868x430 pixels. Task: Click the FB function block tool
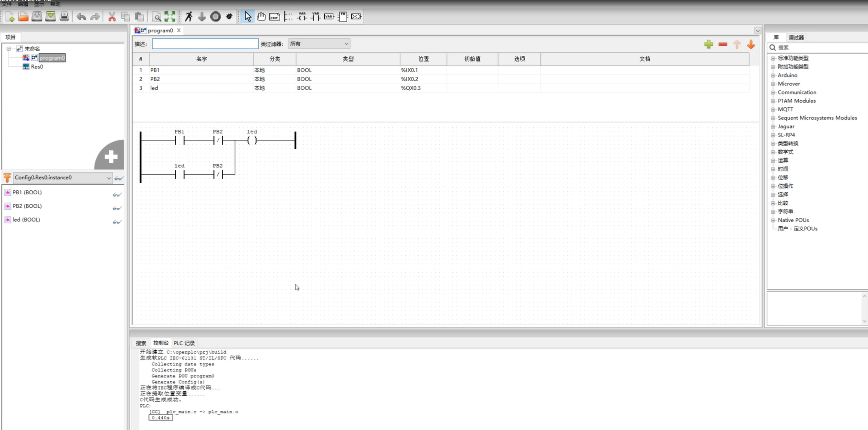[x=342, y=17]
